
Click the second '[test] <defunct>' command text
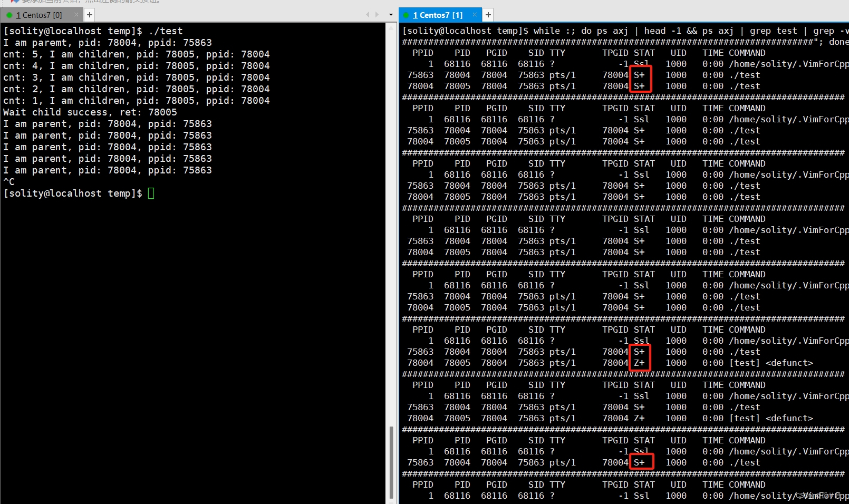coord(771,419)
